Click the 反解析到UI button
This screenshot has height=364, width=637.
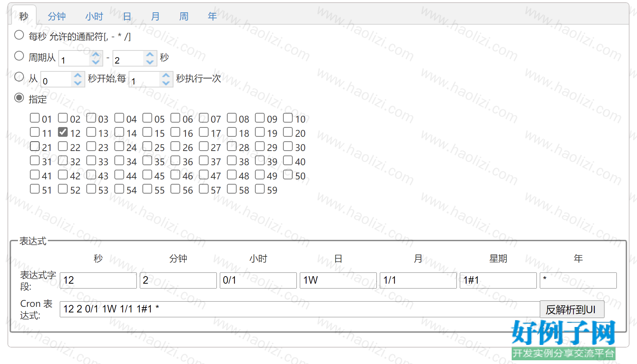pos(572,309)
